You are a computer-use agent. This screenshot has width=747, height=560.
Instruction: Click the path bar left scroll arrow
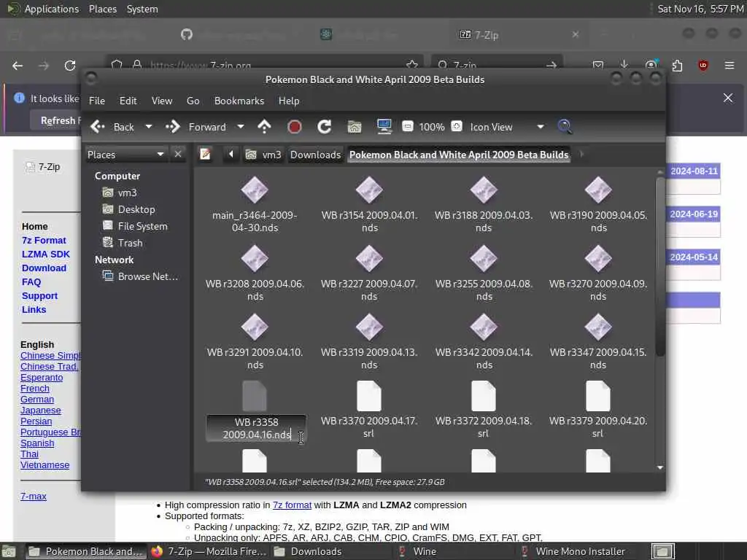click(231, 155)
